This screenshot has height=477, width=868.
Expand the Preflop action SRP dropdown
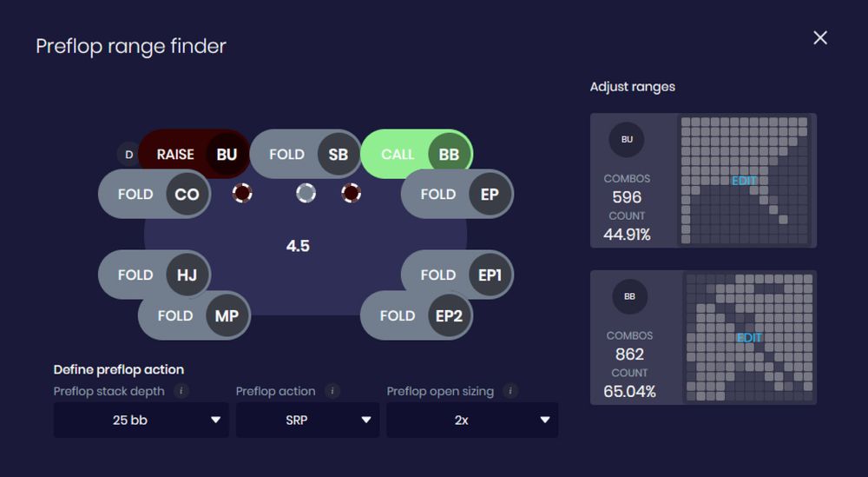tap(307, 420)
